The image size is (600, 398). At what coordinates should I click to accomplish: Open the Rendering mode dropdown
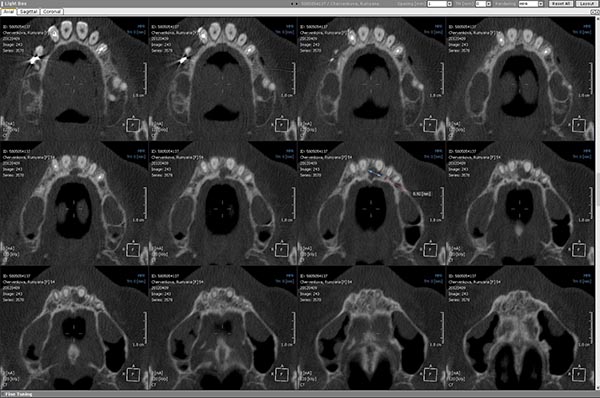tap(531, 4)
